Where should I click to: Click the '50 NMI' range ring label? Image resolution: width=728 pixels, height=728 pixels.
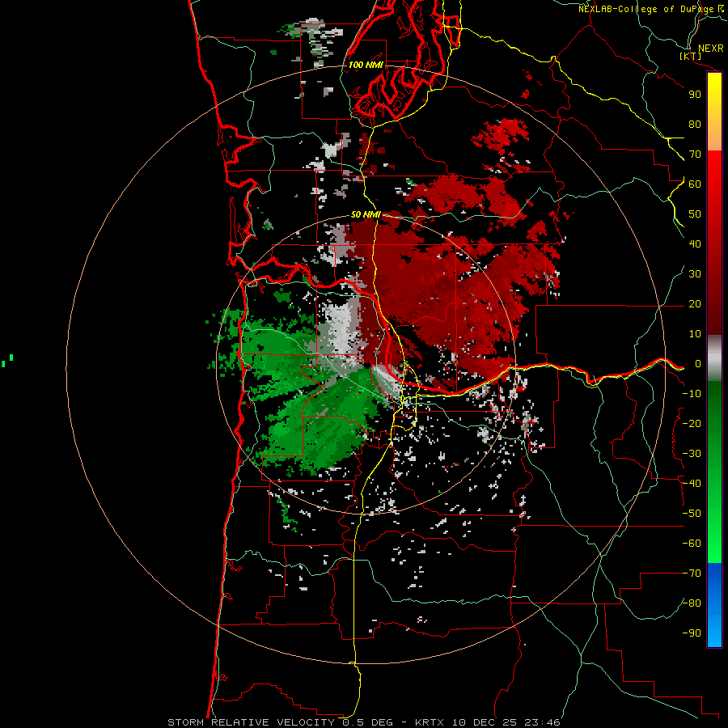pyautogui.click(x=366, y=214)
